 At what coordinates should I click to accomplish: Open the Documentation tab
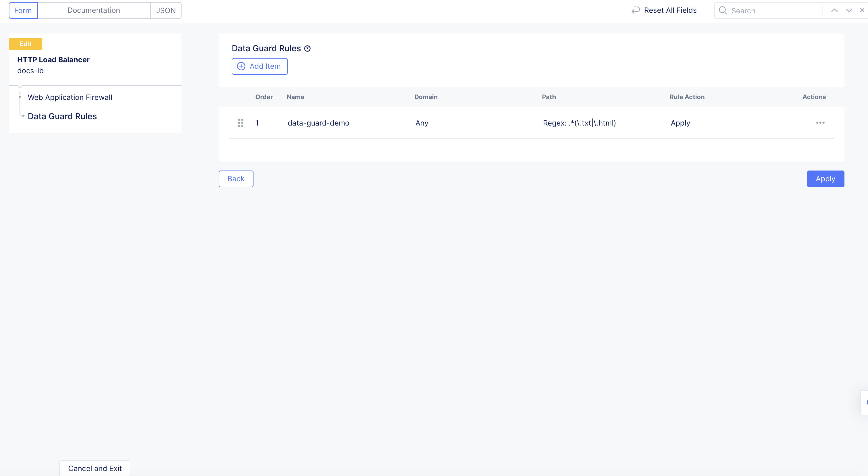pyautogui.click(x=94, y=10)
